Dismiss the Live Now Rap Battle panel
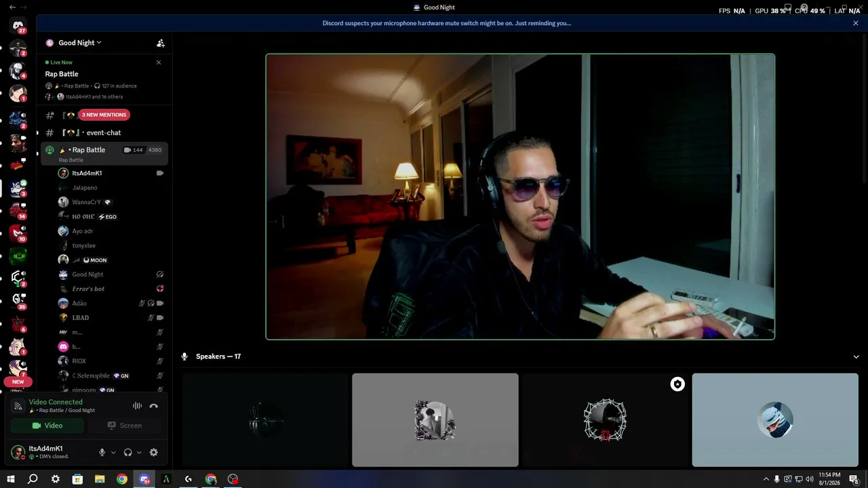The image size is (868, 488). click(x=159, y=62)
